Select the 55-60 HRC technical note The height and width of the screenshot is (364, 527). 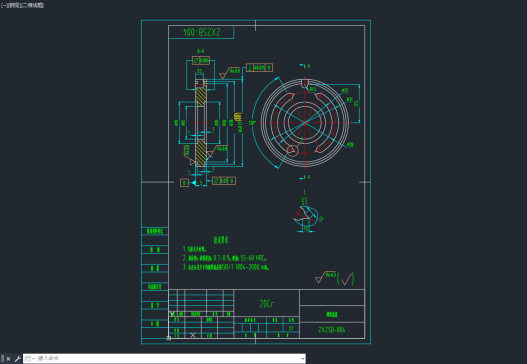[x=225, y=258]
